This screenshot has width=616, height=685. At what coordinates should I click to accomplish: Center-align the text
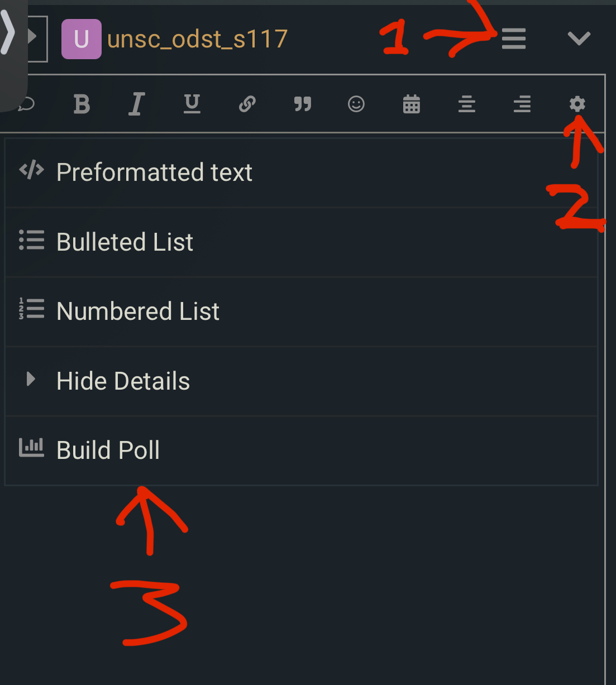pos(467,104)
